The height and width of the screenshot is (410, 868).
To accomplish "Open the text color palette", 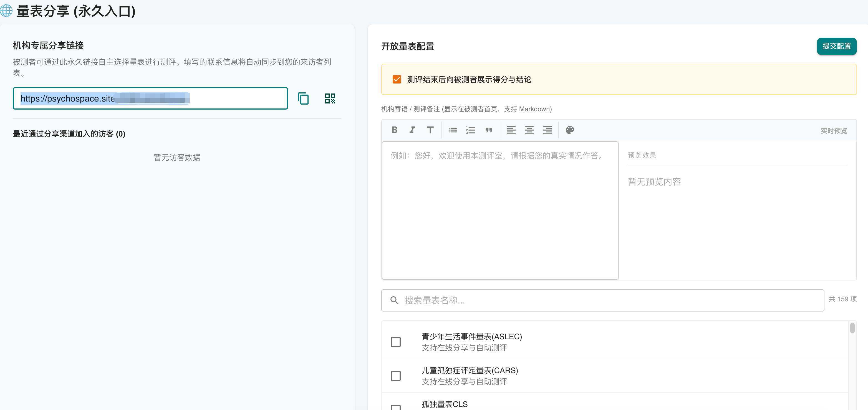I will [x=570, y=130].
